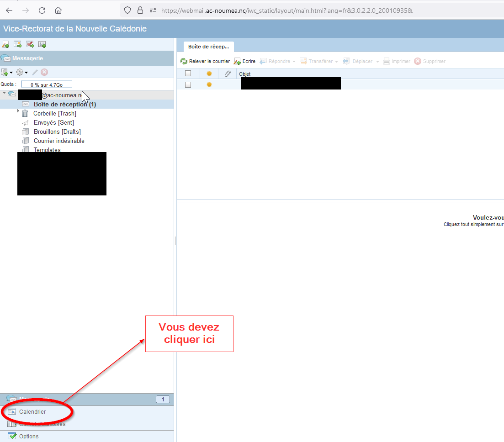Click the new contact icon
504x442 pixels.
(42, 44)
